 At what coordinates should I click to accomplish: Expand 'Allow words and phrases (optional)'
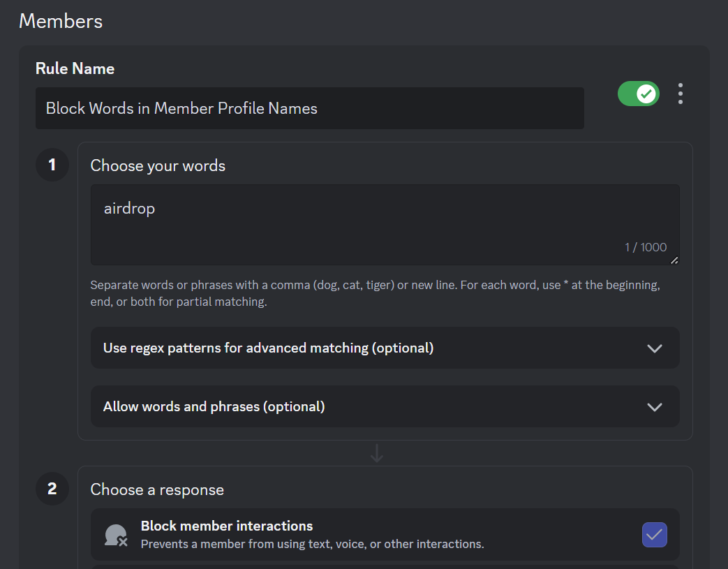point(214,406)
